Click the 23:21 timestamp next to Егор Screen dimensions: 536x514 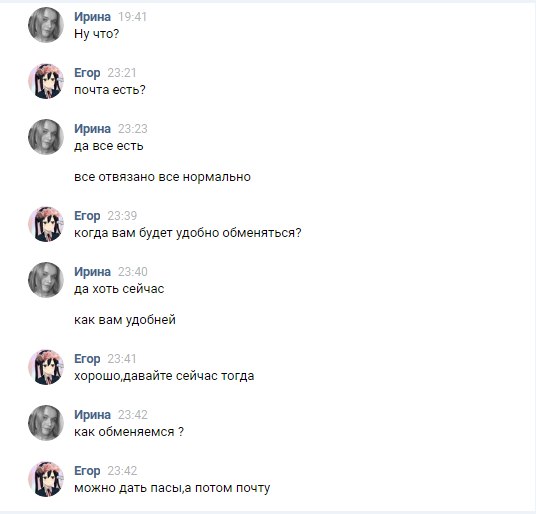(122, 73)
